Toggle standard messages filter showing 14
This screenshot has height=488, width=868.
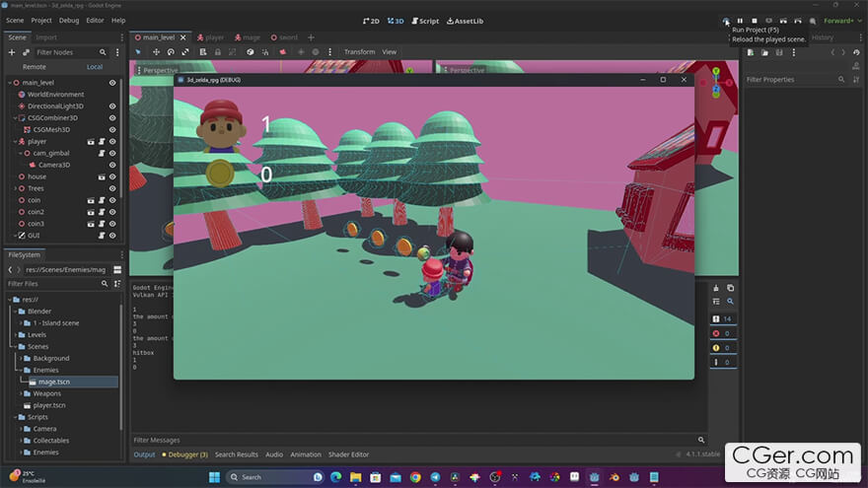coord(723,318)
